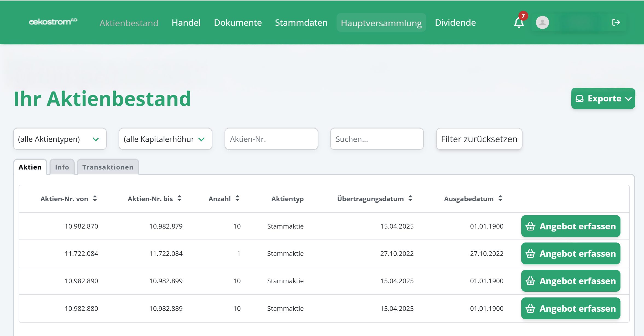Screen dimensions: 644x336
Task: Sort by Aktien-Nr. bis column arrows
Action: (x=179, y=198)
